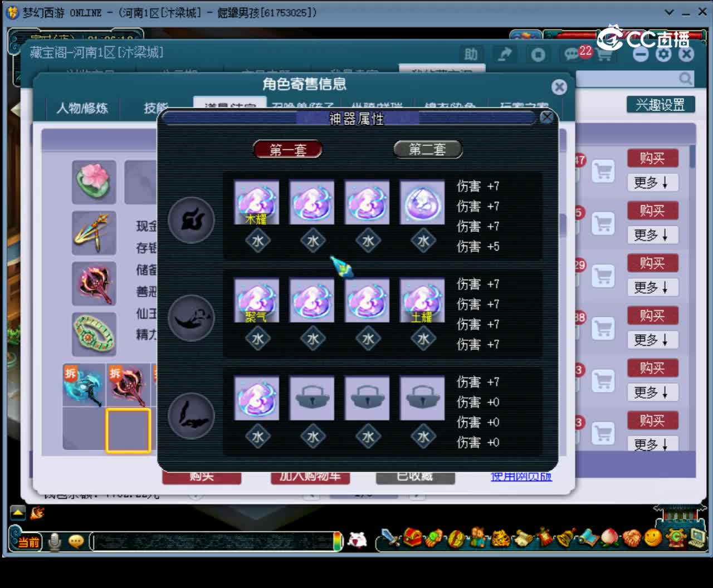This screenshot has width=713, height=588.
Task: Select the spirit pearl labeled 土耀
Action: click(422, 300)
